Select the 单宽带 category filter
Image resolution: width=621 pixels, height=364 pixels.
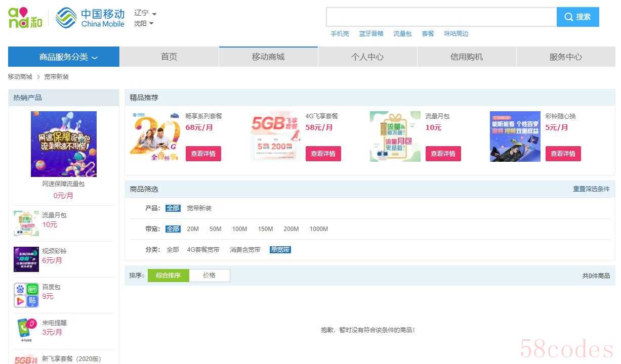pyautogui.click(x=280, y=250)
